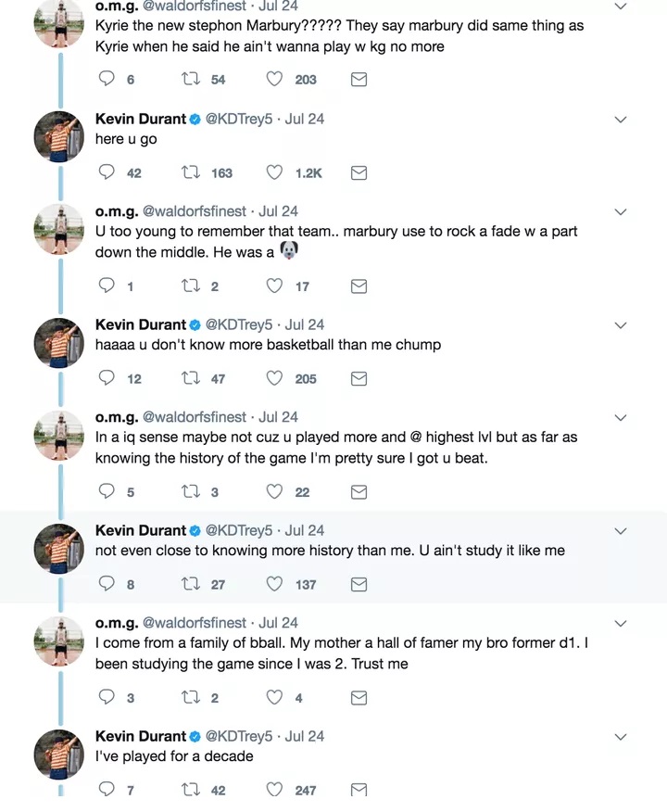Like the 'I've played for a decade' tweet

pyautogui.click(x=274, y=790)
